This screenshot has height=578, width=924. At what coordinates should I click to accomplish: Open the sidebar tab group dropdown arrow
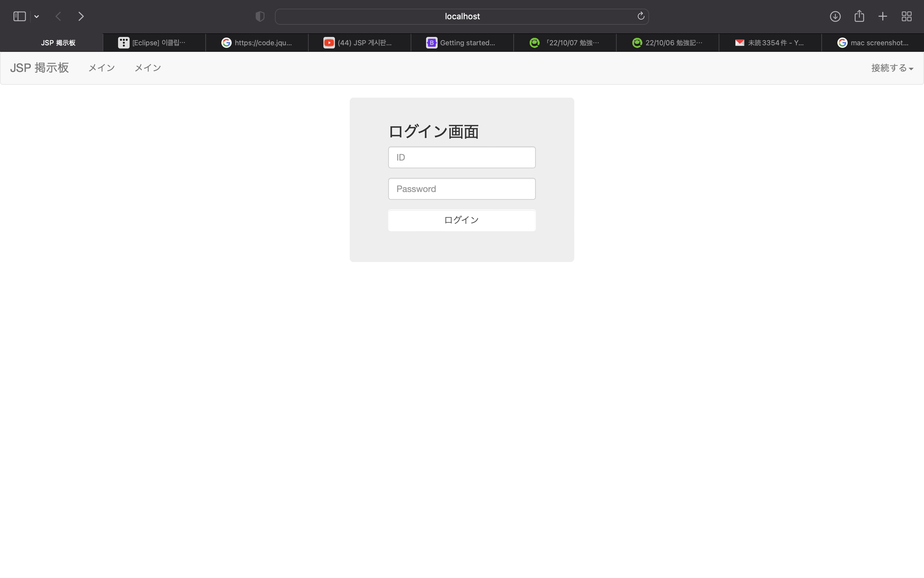pos(37,16)
